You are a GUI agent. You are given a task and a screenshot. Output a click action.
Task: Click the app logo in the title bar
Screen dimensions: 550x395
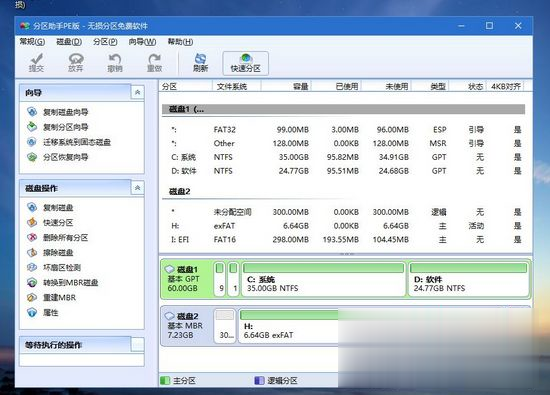tap(25, 26)
